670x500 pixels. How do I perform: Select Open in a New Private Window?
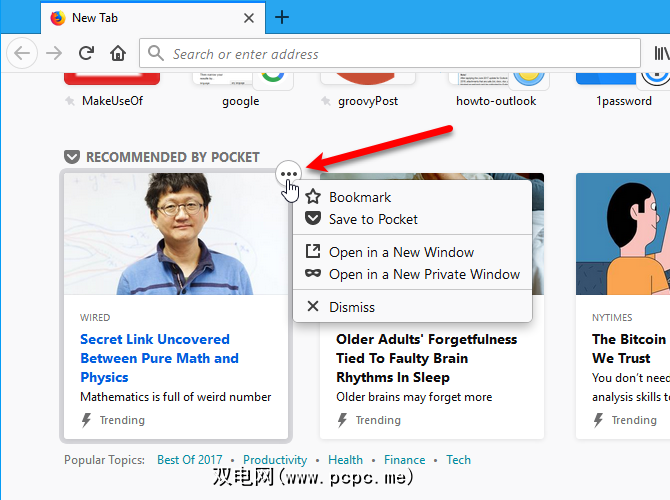point(412,274)
